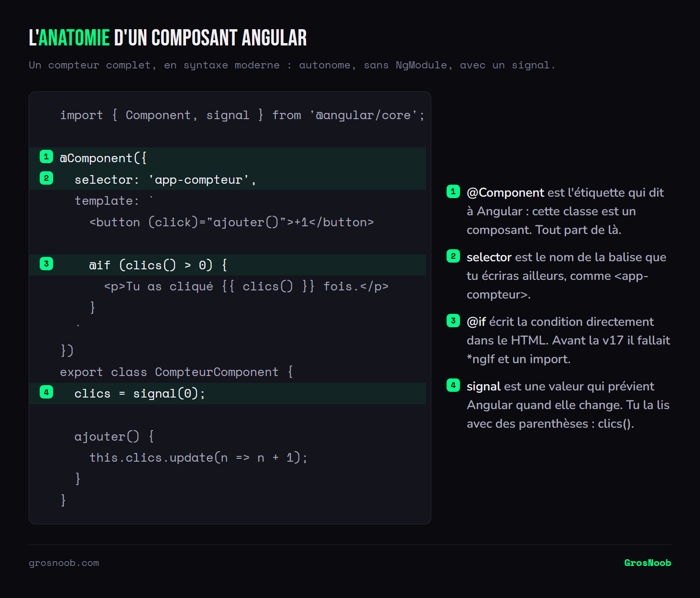Screen dimensions: 700x598
Task: Click the paragraph line "Tu as cliqué {{ clics() }} fois."
Action: point(246,287)
